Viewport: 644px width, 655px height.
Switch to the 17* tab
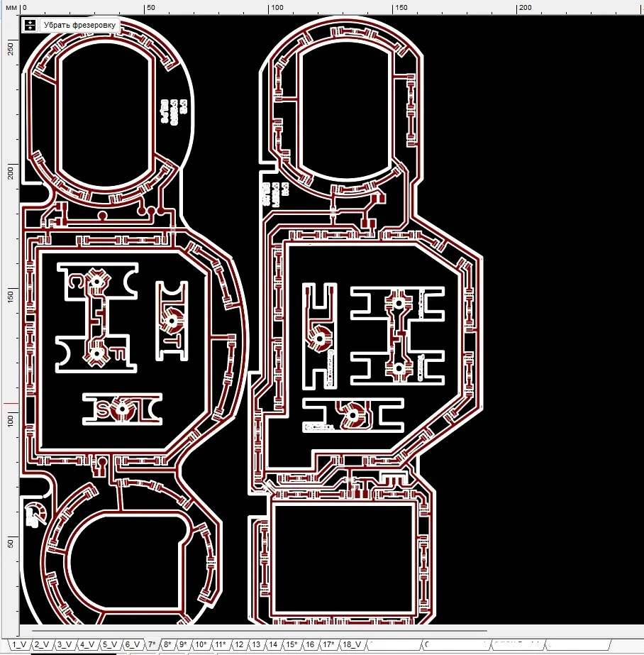point(328,645)
